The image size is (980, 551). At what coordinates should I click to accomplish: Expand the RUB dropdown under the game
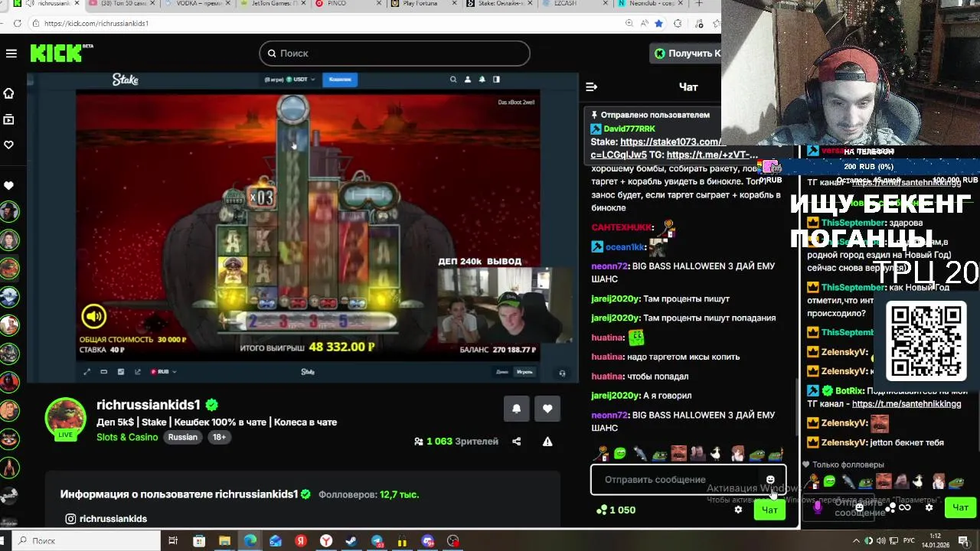click(164, 372)
